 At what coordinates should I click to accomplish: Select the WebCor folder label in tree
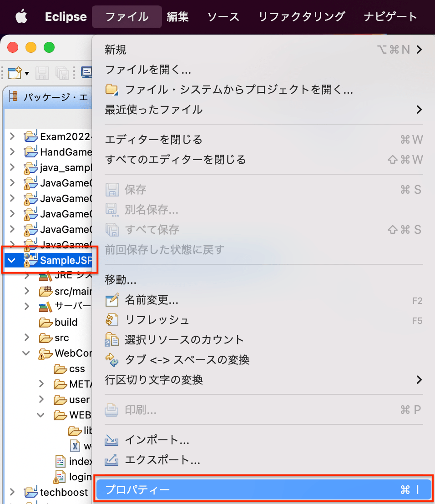click(x=73, y=353)
